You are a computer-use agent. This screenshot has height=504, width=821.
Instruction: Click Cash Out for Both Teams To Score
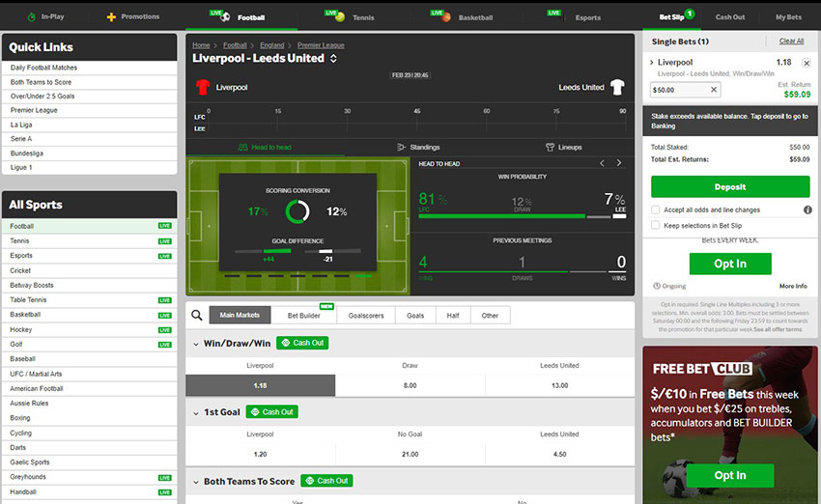pyautogui.click(x=326, y=481)
